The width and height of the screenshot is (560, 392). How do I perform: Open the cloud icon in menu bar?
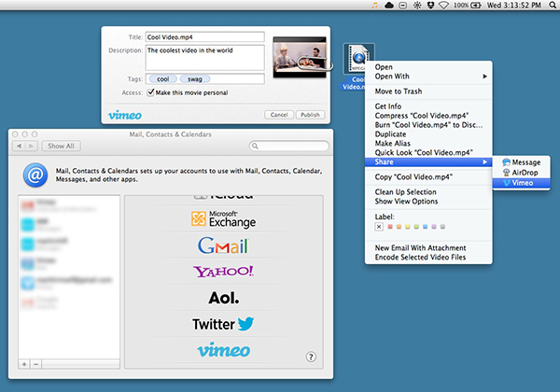pos(389,5)
